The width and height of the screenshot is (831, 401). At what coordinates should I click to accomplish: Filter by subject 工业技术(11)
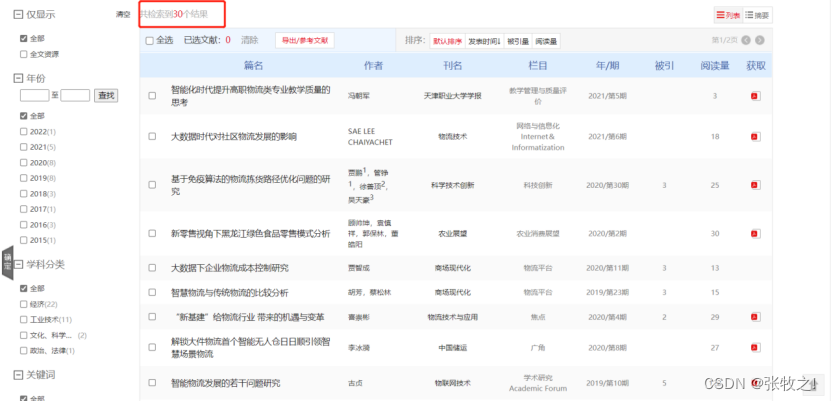[x=23, y=319]
